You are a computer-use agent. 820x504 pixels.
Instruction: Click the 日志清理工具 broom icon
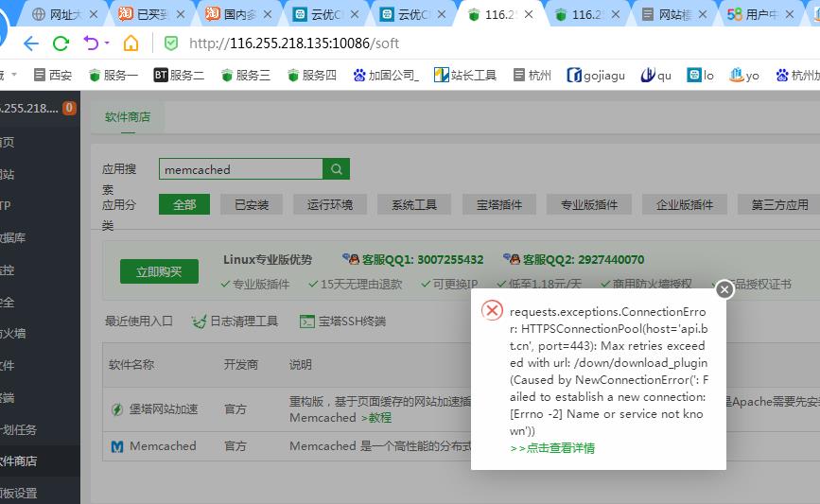199,322
